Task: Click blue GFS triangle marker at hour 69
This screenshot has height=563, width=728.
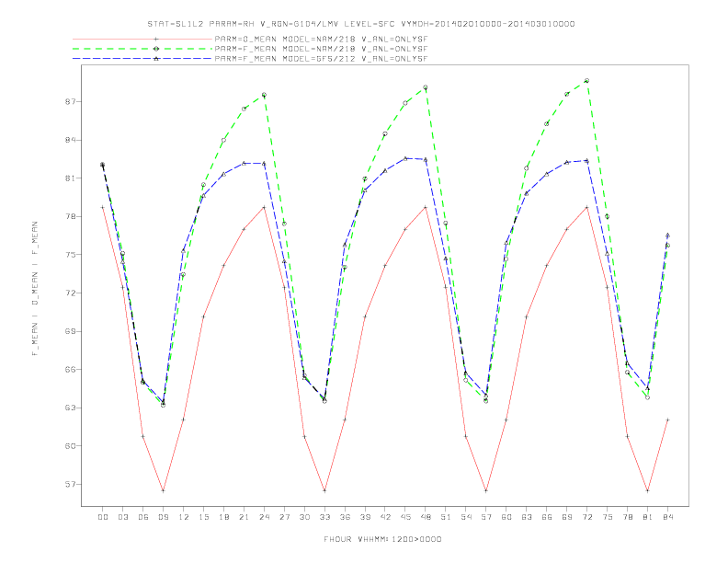Action: tap(567, 162)
